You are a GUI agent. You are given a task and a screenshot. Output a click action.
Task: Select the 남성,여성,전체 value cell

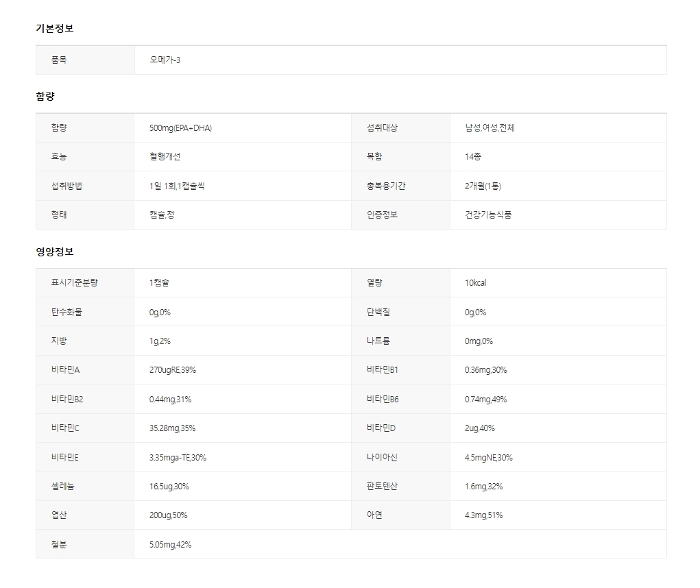(x=490, y=128)
